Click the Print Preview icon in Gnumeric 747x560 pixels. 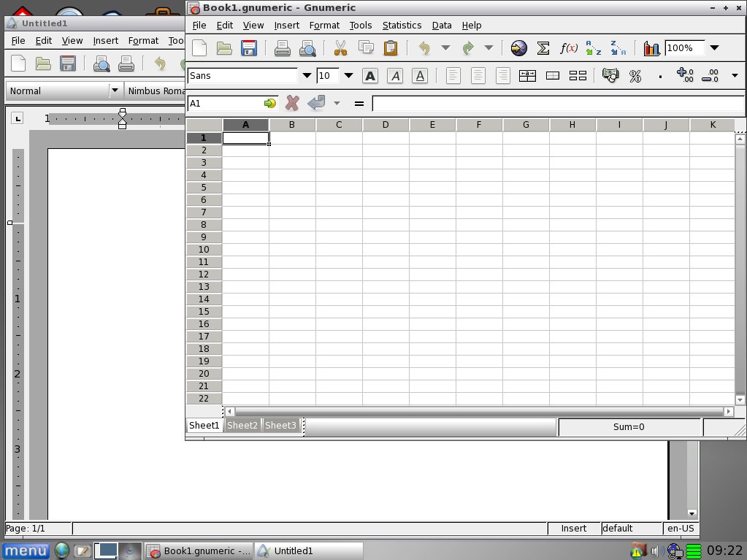[307, 48]
